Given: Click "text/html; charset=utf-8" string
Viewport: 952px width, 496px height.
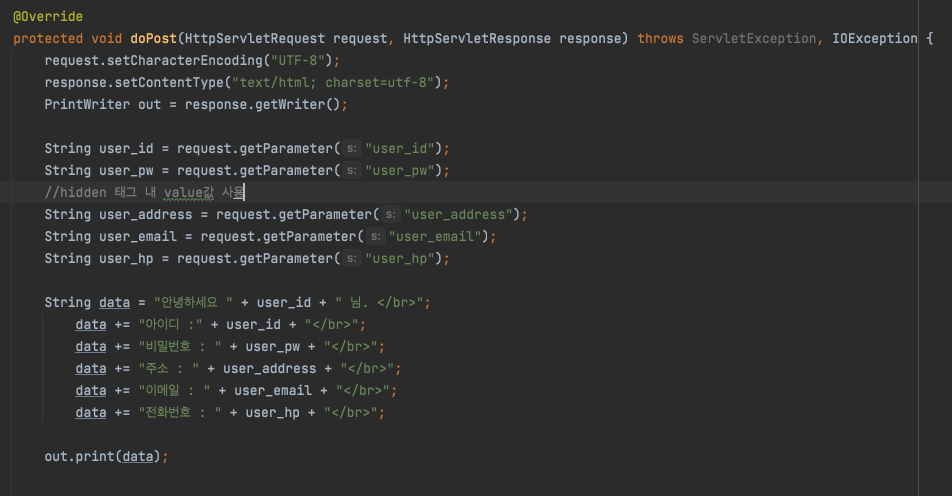Looking at the screenshot, I should (333, 82).
